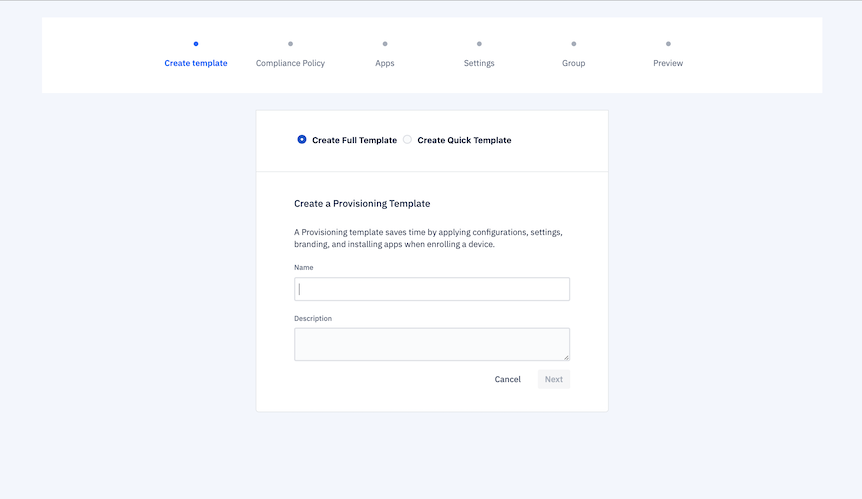Jump to the Apps step
This screenshot has width=862, height=499.
click(x=385, y=63)
